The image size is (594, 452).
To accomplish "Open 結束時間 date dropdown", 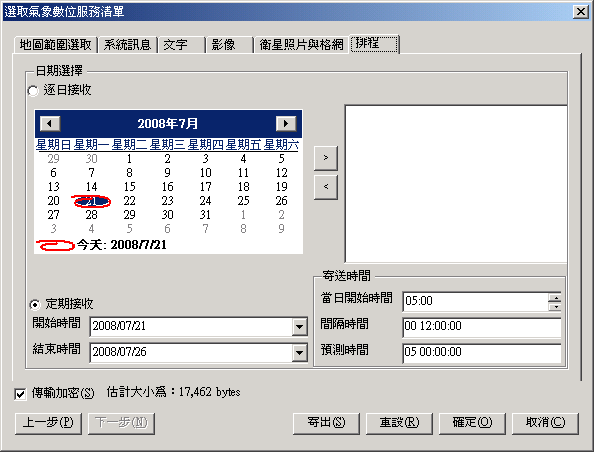I will [299, 353].
